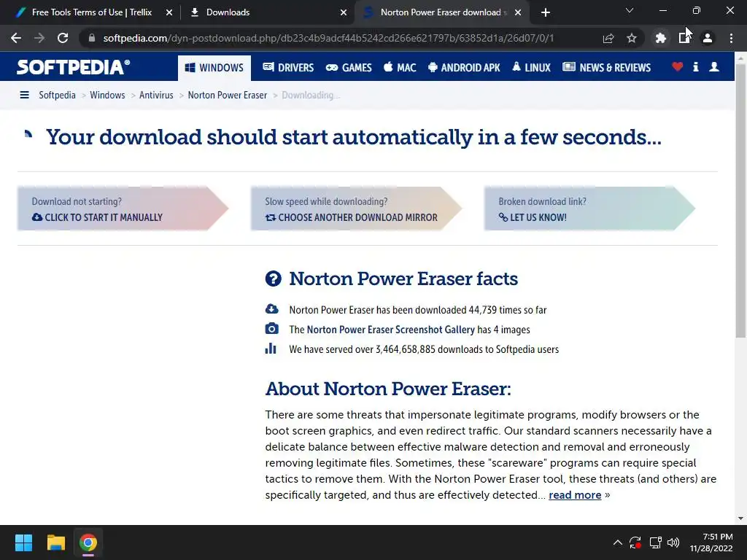Open the Extensions puzzle icon

tap(661, 38)
